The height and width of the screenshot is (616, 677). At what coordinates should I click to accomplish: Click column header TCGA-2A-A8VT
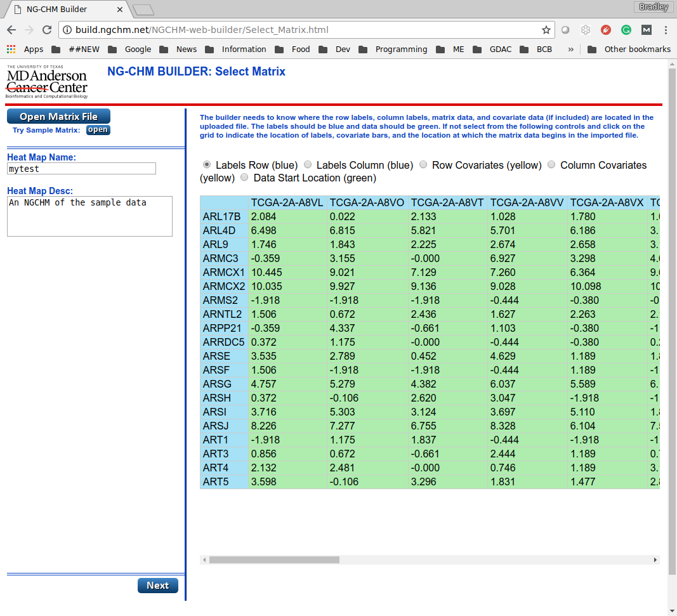click(447, 202)
